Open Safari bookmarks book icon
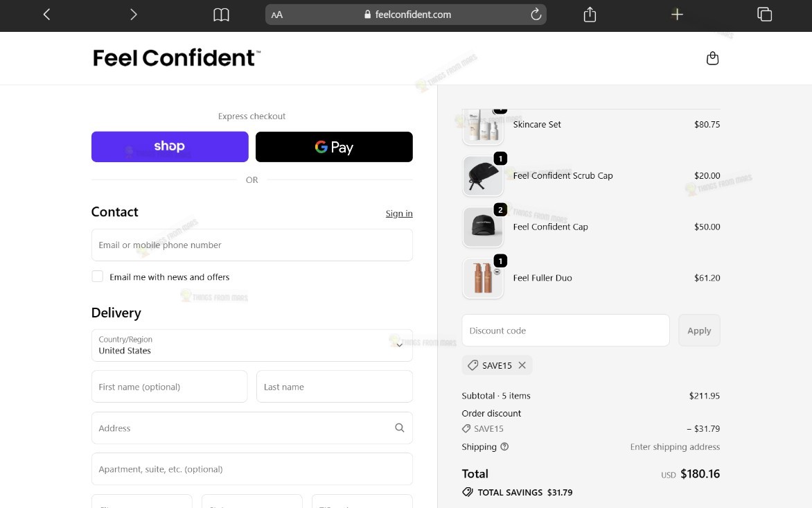 click(x=221, y=15)
